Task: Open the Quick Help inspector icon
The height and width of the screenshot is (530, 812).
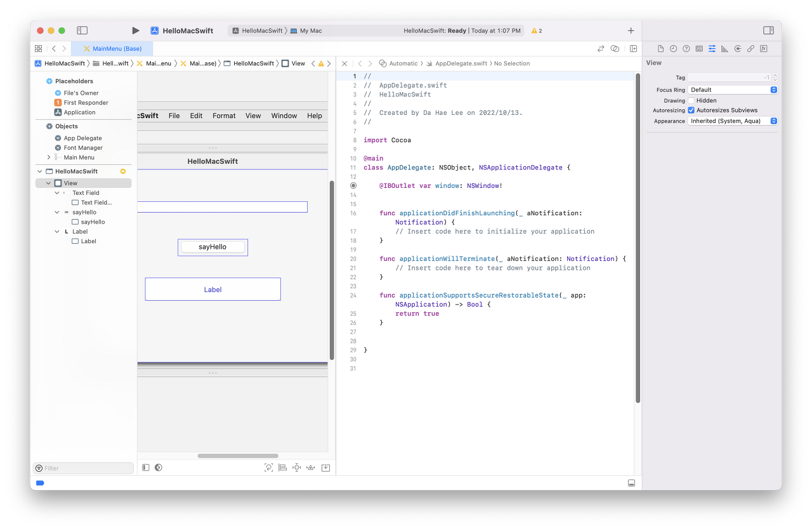Action: pyautogui.click(x=686, y=48)
